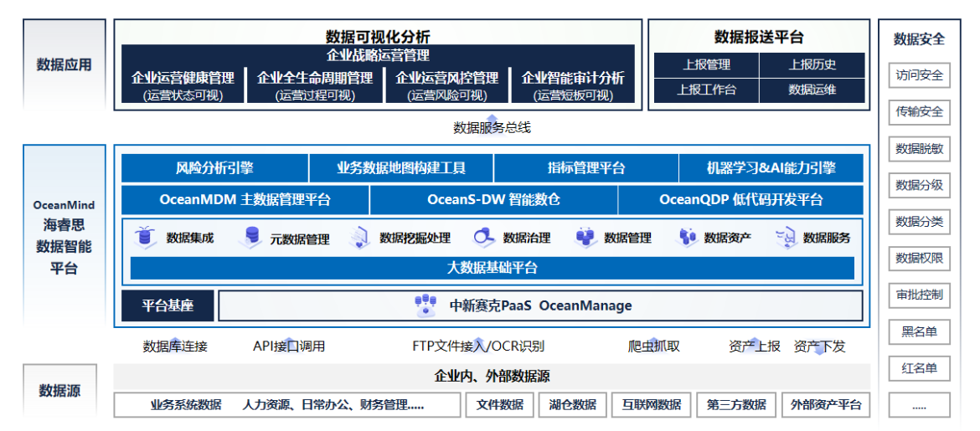This screenshot has height=431, width=980.
Task: Select 企业运营健康管理 block
Action: (183, 85)
